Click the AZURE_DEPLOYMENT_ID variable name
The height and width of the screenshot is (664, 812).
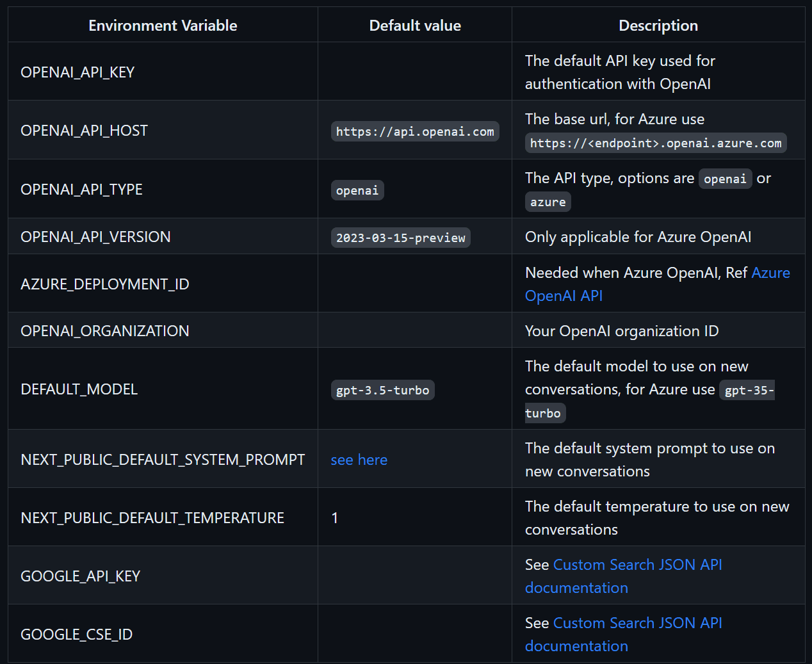[x=105, y=284]
